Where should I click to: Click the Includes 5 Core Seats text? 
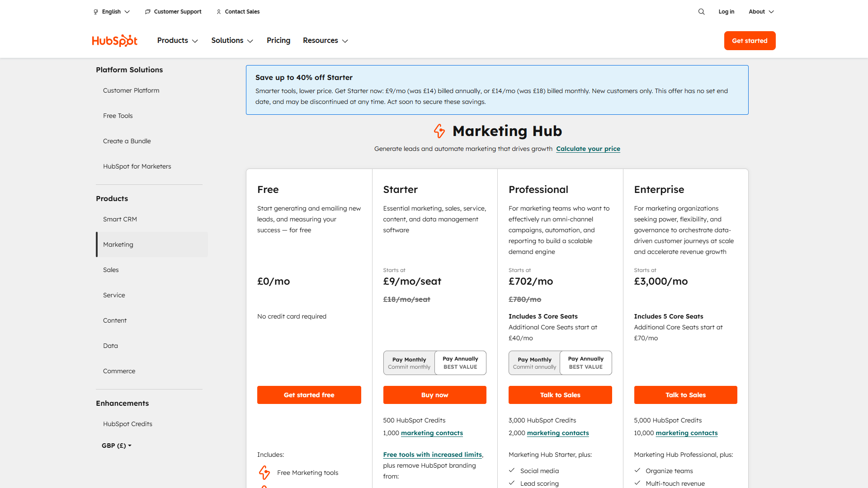pos(669,316)
